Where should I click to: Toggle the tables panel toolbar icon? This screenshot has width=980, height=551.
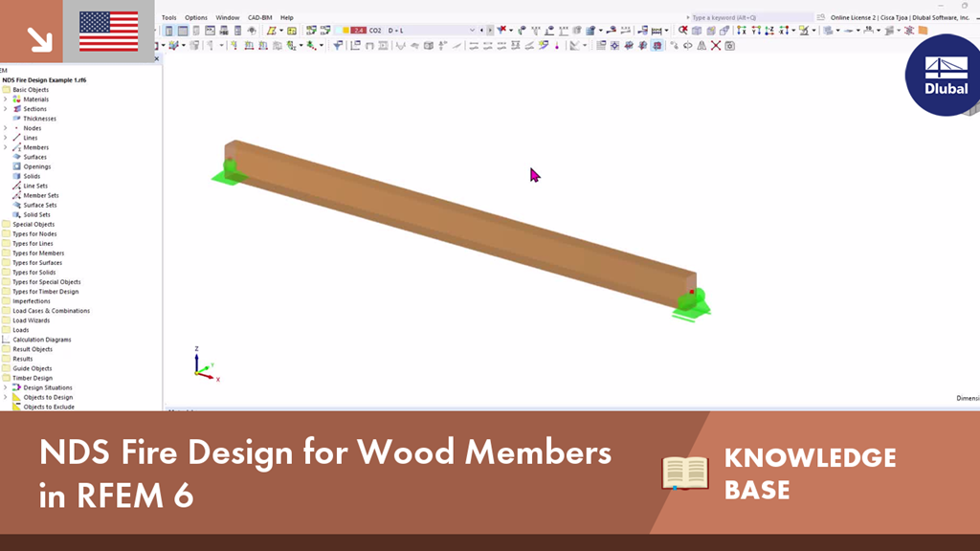[x=183, y=31]
